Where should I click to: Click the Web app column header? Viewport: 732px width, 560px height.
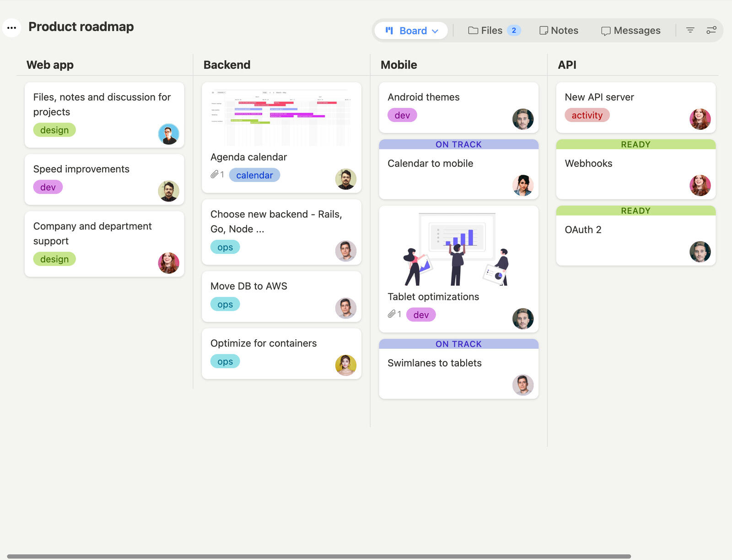click(x=50, y=64)
